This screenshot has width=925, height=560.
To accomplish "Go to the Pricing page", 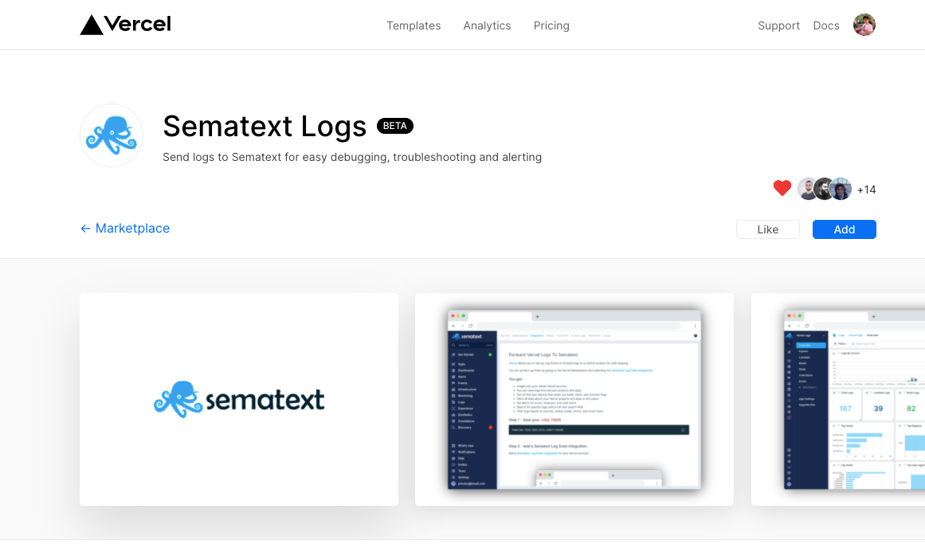I will [x=551, y=26].
